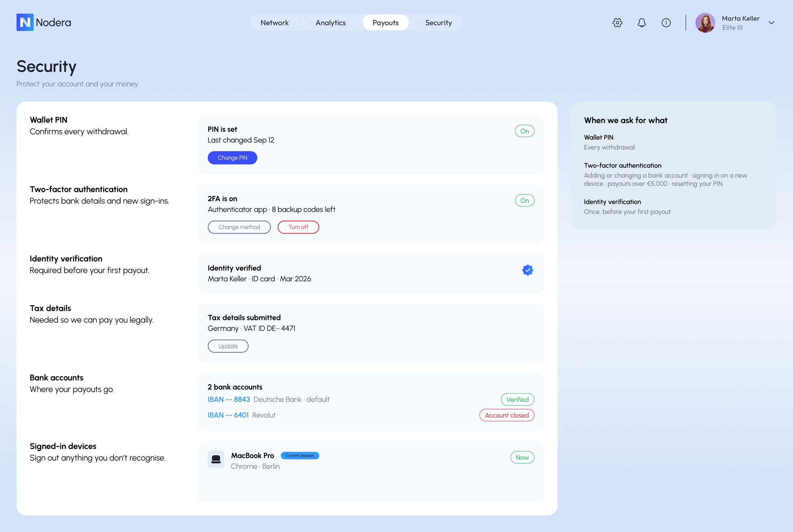
Task: Click Update under tax details
Action: pyautogui.click(x=228, y=346)
